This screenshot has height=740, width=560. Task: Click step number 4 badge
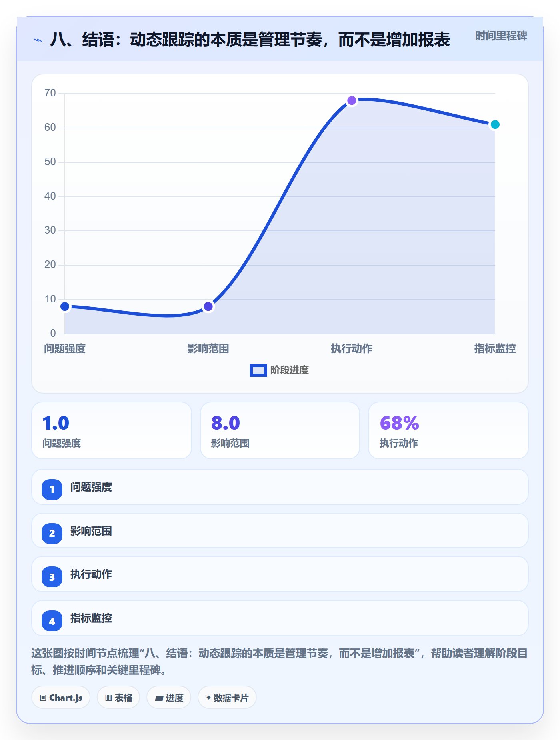click(52, 621)
